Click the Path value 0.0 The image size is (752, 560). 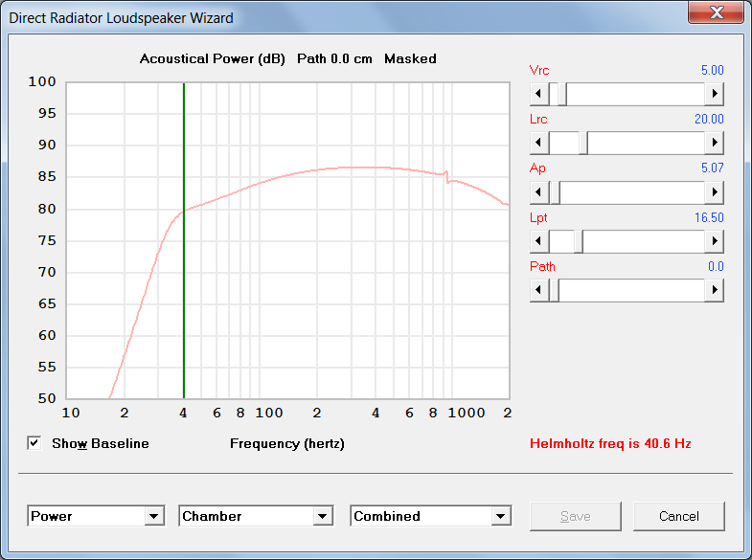point(716,266)
